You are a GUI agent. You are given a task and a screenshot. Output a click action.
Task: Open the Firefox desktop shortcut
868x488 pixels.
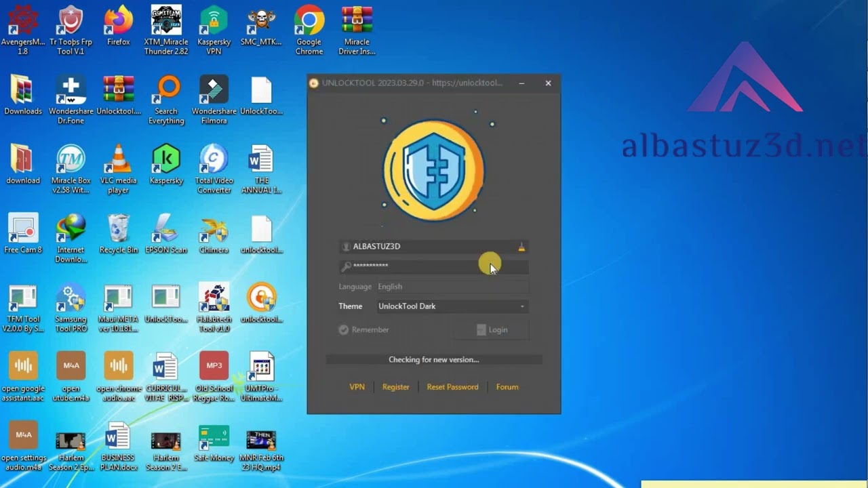(x=118, y=27)
